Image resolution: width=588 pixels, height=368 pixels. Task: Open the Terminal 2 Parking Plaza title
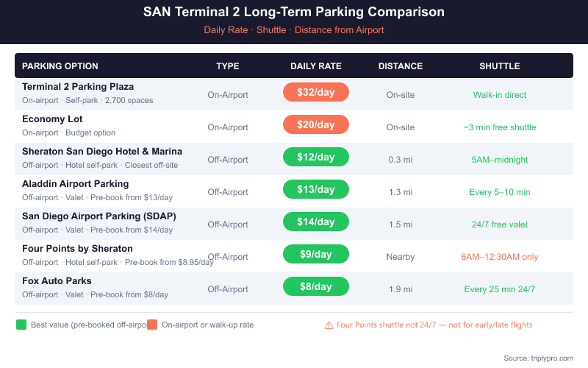(x=78, y=87)
